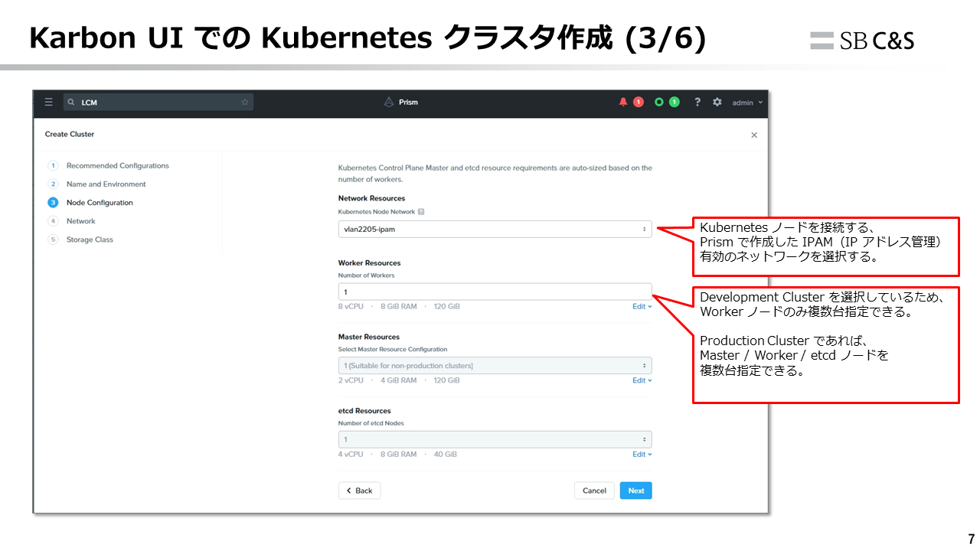Image resolution: width=980 pixels, height=551 pixels.
Task: Open the red alerts bell icon
Action: pos(623,102)
